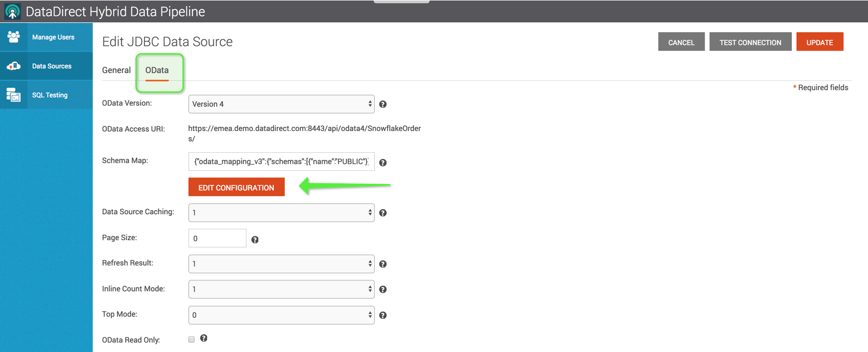Click the SQL Testing icon
The width and height of the screenshot is (868, 352).
click(x=13, y=95)
